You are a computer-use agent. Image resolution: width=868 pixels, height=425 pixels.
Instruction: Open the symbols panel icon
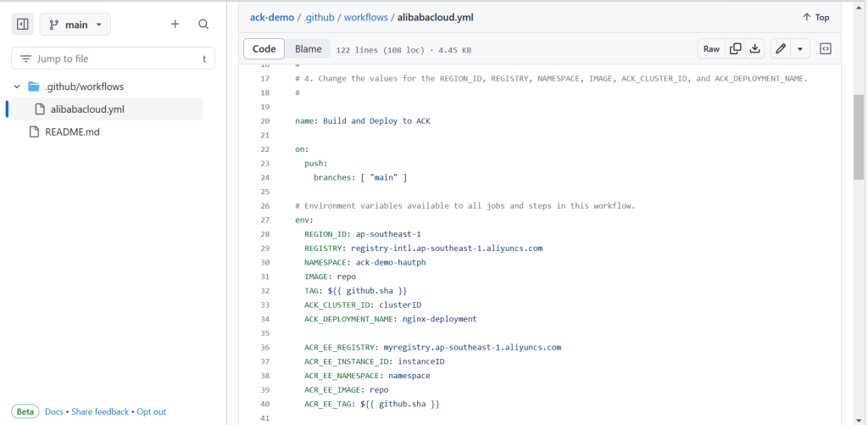click(826, 49)
